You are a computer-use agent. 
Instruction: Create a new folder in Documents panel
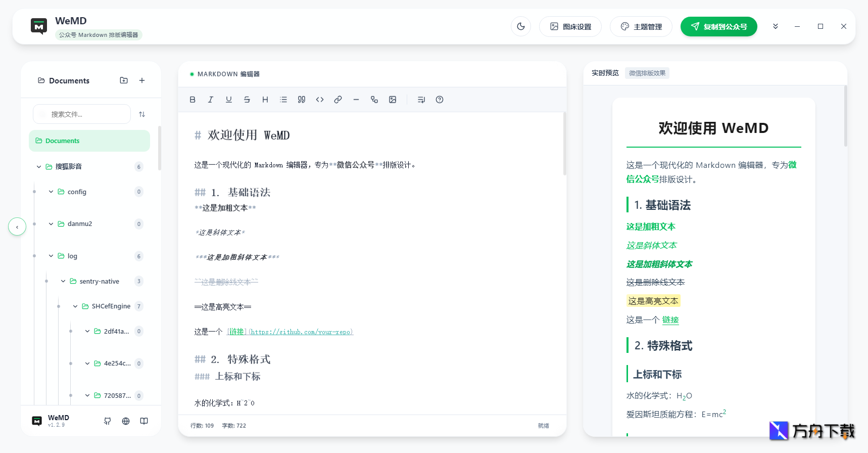click(x=124, y=80)
